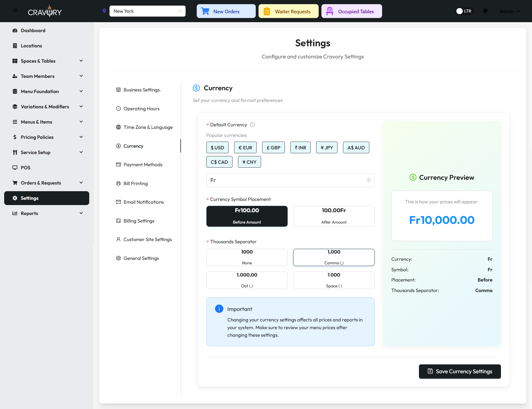The height and width of the screenshot is (409, 532).
Task: Click the currency icon inside Fr field
Action: tap(369, 180)
